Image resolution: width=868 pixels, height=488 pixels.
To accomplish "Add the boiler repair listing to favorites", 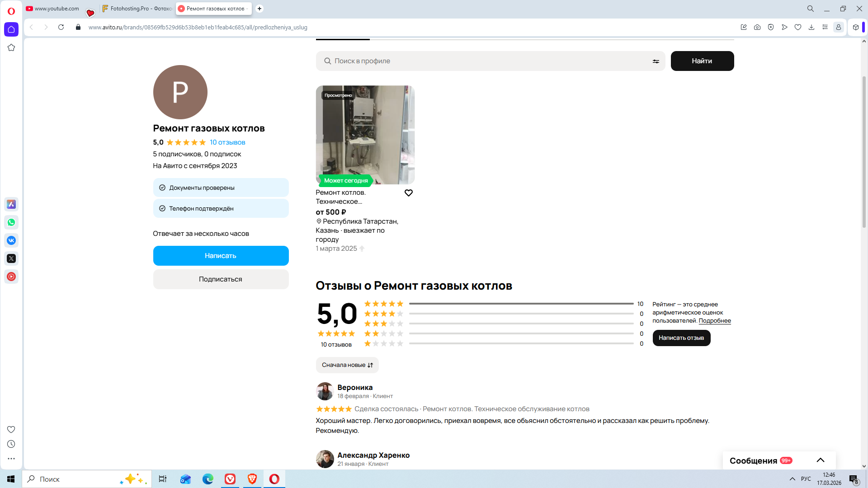I will (408, 193).
